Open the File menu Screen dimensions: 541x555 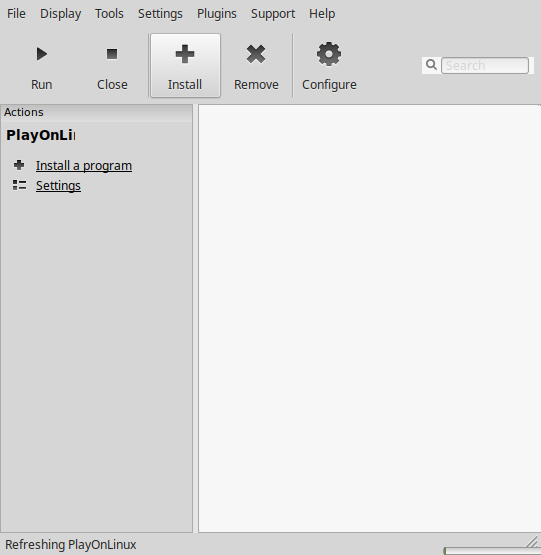pos(16,13)
